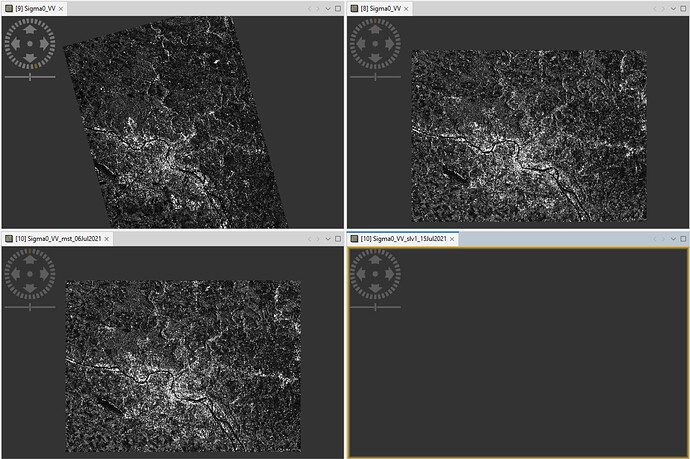The image size is (690, 459).
Task: Click the rotation ring in [8] Sigma0_VV view
Action: 375,20
